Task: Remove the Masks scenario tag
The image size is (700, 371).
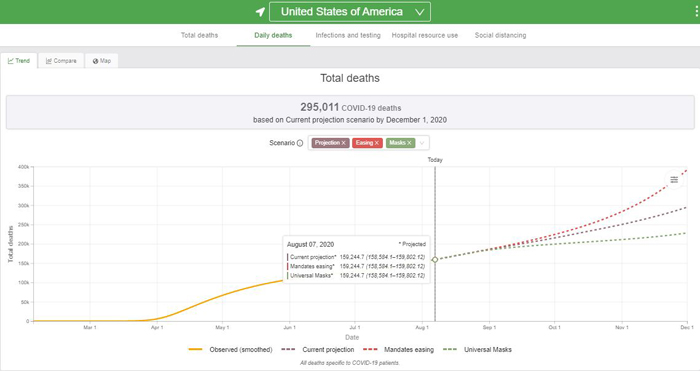Action: coord(409,143)
